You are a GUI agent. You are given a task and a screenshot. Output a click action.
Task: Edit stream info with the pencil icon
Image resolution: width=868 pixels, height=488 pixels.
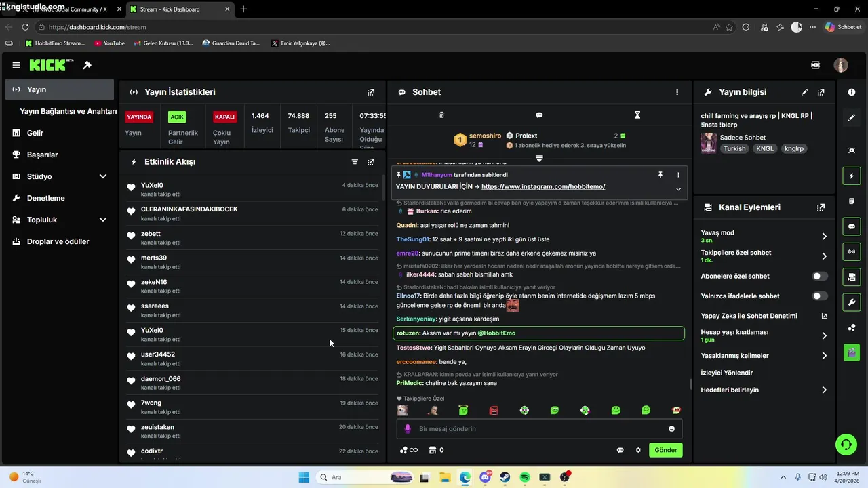pyautogui.click(x=805, y=92)
